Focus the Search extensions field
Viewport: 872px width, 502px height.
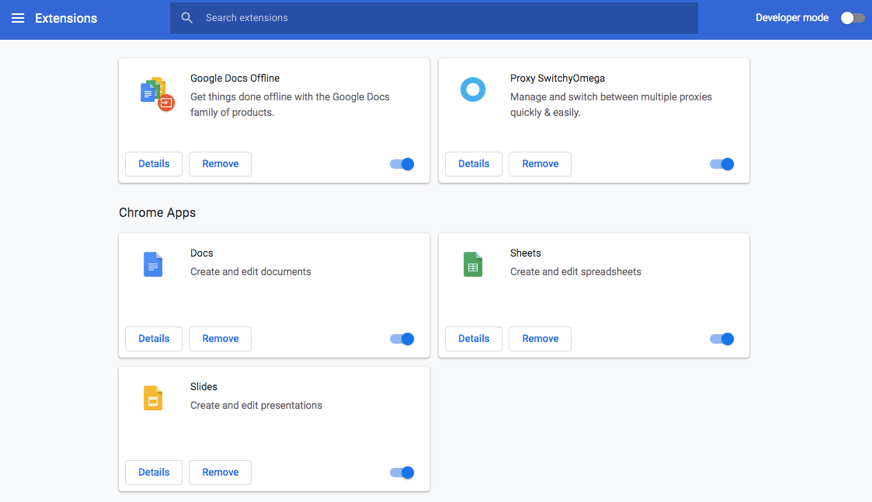(440, 18)
